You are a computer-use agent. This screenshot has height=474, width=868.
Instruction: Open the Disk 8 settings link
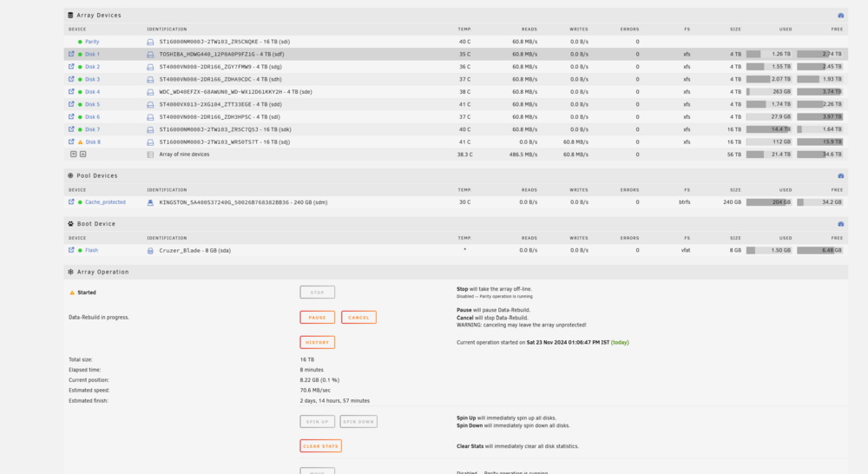click(x=93, y=142)
